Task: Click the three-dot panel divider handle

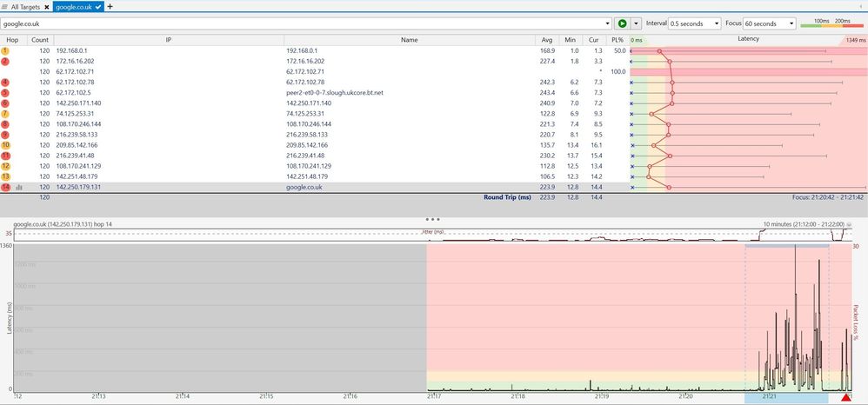Action: click(433, 219)
